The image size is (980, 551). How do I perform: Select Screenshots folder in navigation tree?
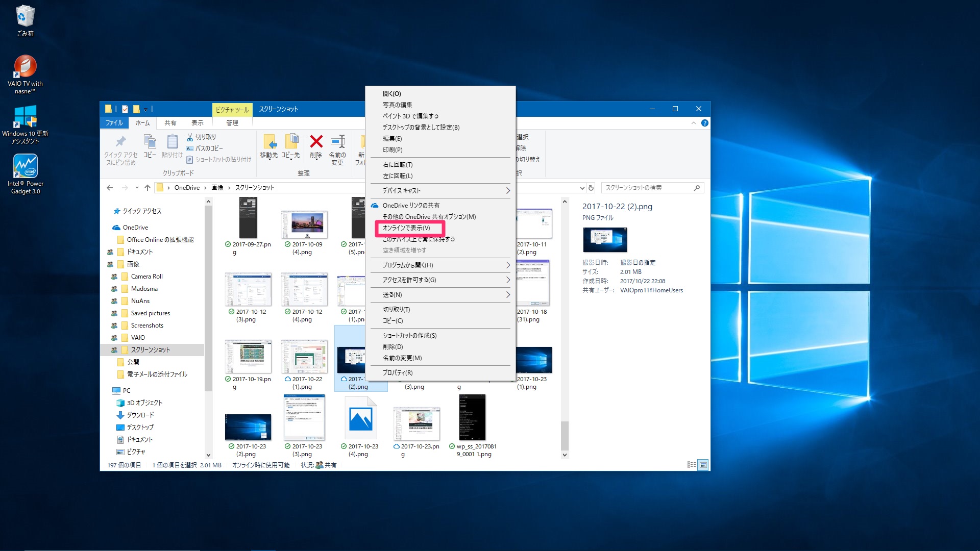coord(147,325)
